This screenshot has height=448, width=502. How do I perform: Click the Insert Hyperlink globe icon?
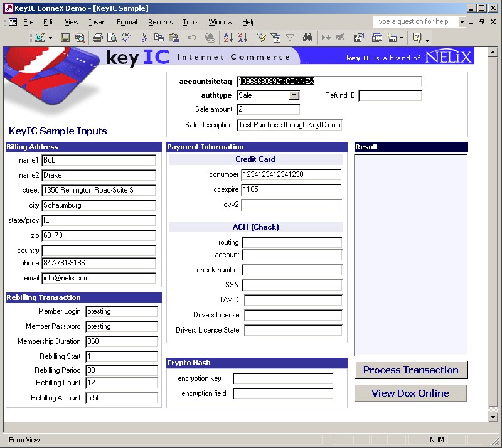click(210, 38)
